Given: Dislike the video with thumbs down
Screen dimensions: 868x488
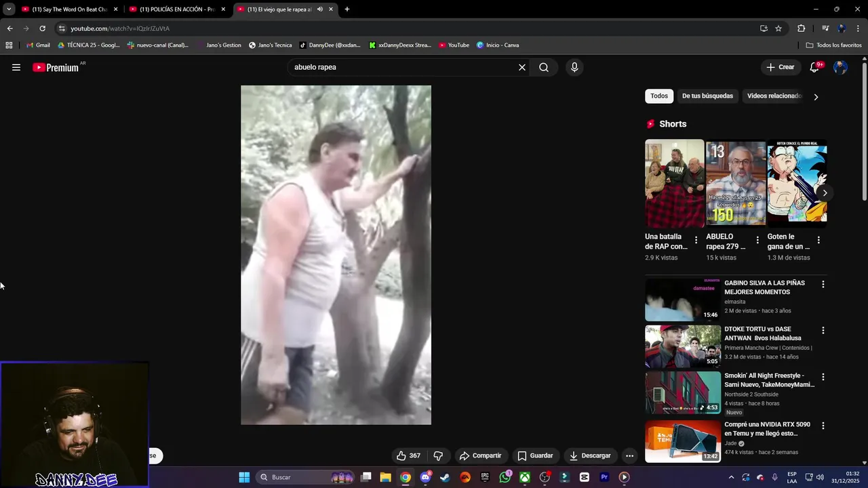Looking at the screenshot, I should [x=438, y=455].
